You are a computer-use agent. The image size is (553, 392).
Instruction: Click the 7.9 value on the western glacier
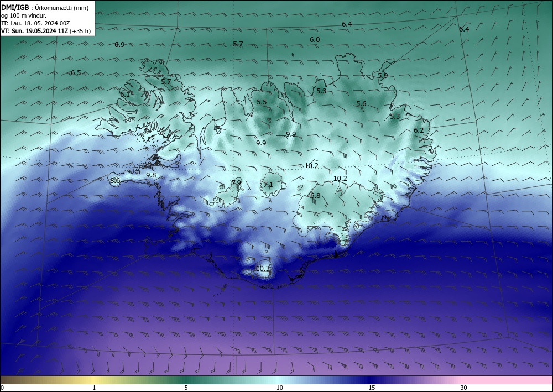[236, 182]
